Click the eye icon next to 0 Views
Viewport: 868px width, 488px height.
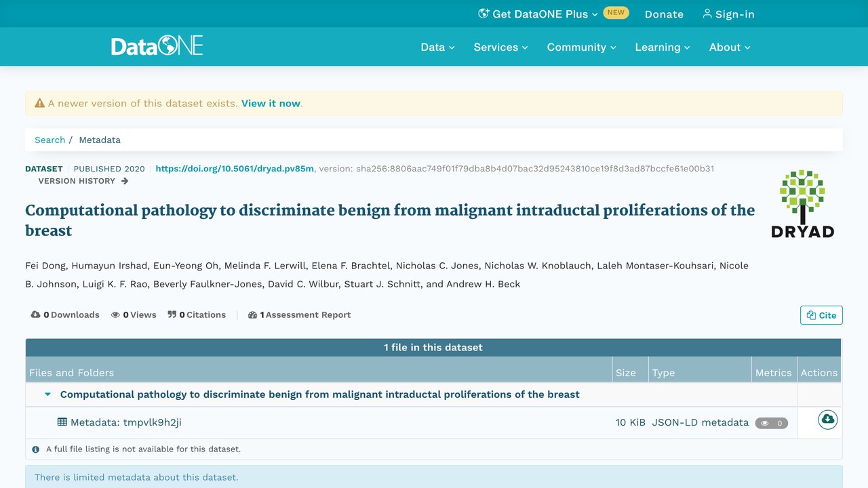[115, 314]
